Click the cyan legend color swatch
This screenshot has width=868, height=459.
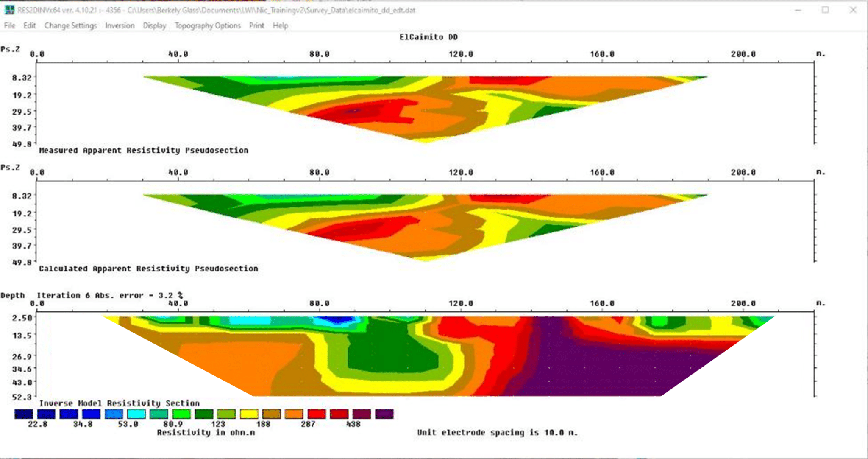(136, 414)
